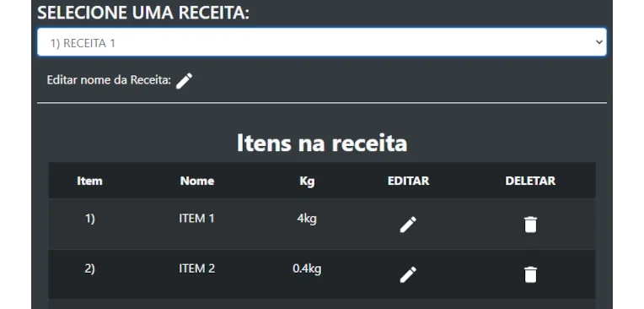Select the 'Nome' column header
Viewport: 644px width, 309px height.
(197, 181)
